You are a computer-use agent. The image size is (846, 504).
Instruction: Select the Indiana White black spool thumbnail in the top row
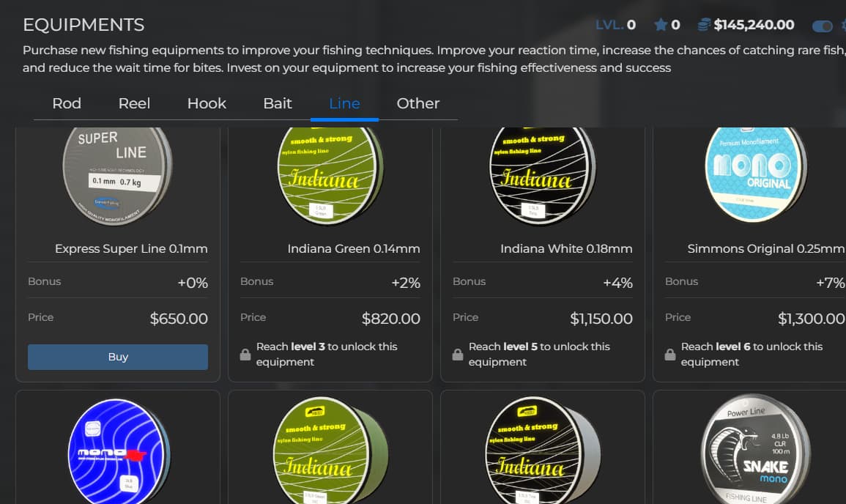(542, 175)
